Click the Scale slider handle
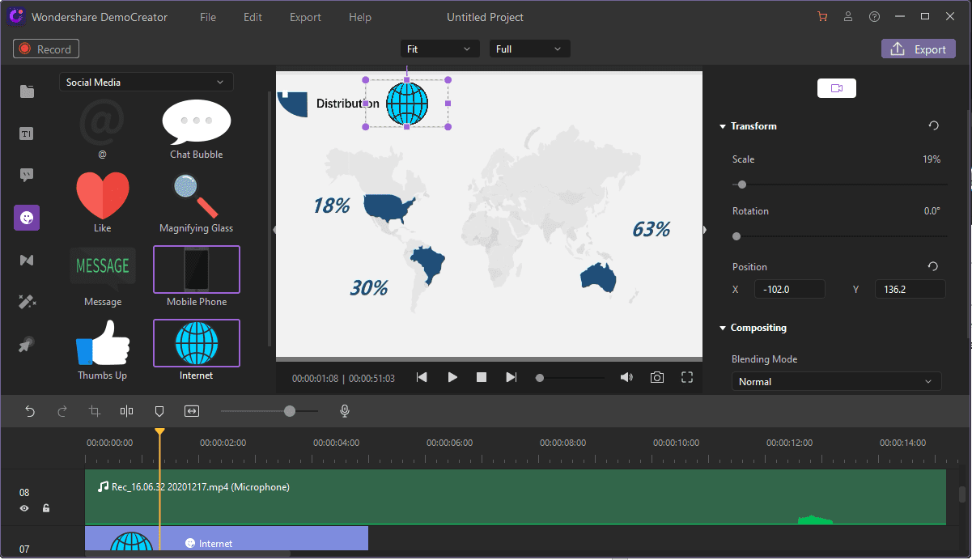This screenshot has width=972, height=560. [741, 185]
